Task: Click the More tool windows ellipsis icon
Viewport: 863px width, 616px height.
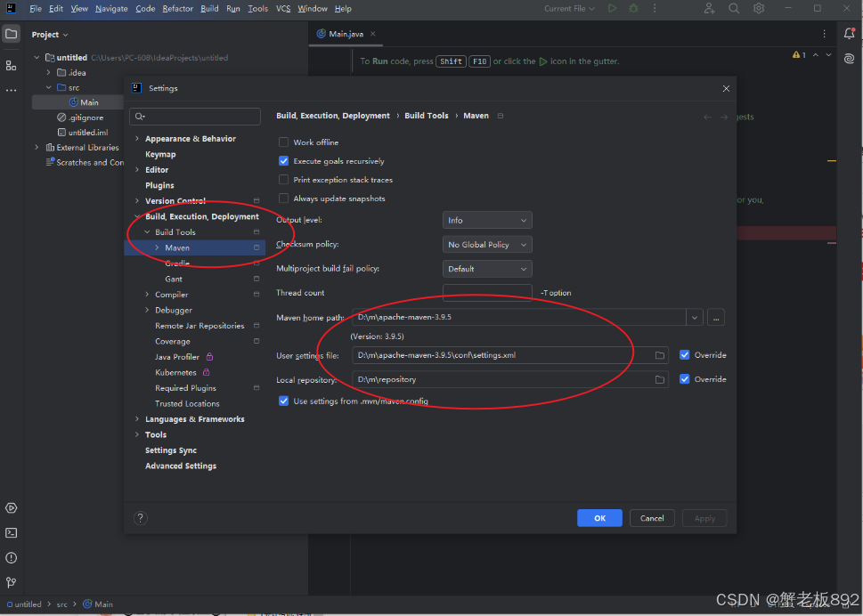Action: 11,90
